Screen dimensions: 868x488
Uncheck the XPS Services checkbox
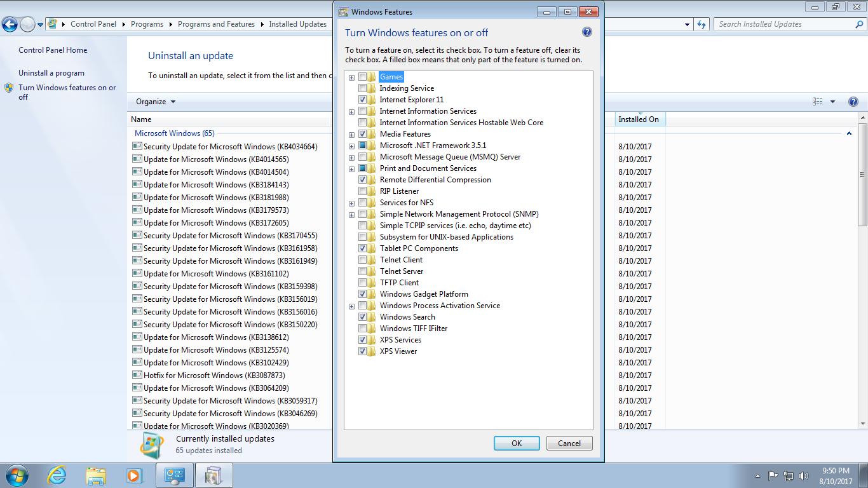[362, 340]
